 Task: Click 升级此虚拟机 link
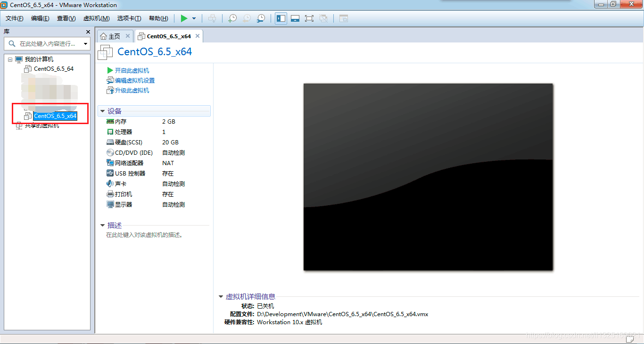[132, 91]
